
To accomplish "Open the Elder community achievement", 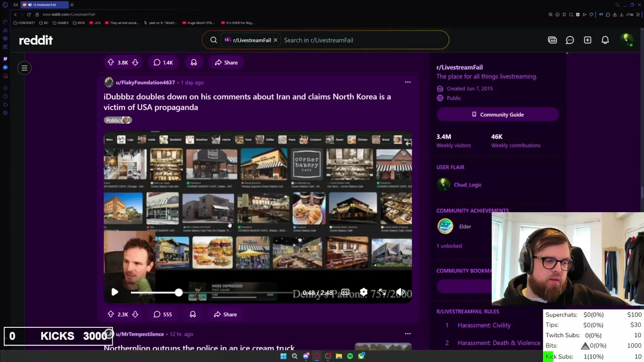I will coord(465,227).
